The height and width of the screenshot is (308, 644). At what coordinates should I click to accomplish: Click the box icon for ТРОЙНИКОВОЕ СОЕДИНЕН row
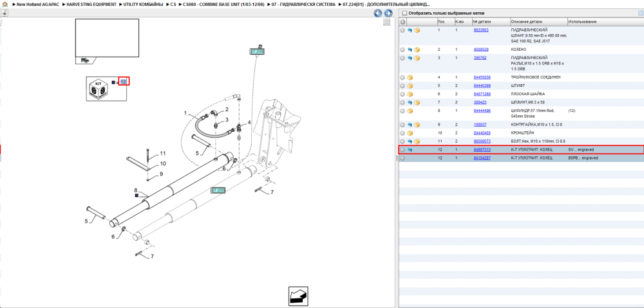tap(410, 78)
